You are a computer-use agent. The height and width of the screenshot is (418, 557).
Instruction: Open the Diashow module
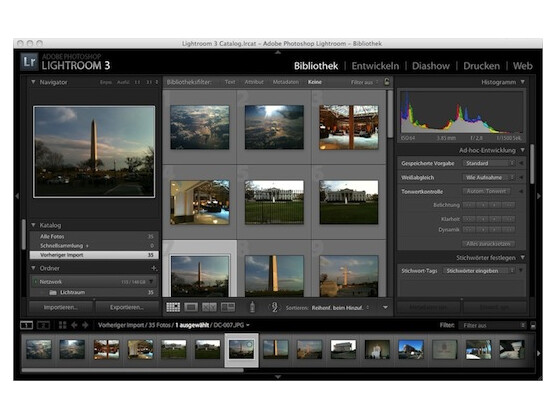click(431, 66)
